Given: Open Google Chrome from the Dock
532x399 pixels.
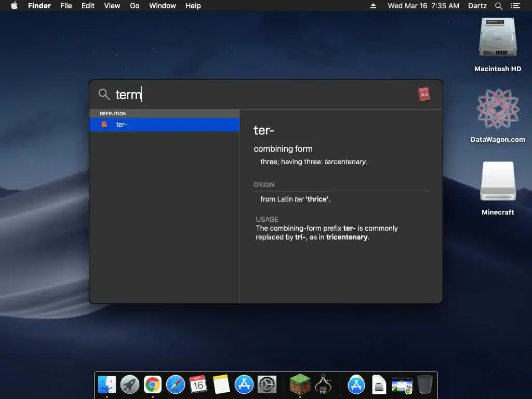Looking at the screenshot, I should coord(153,384).
